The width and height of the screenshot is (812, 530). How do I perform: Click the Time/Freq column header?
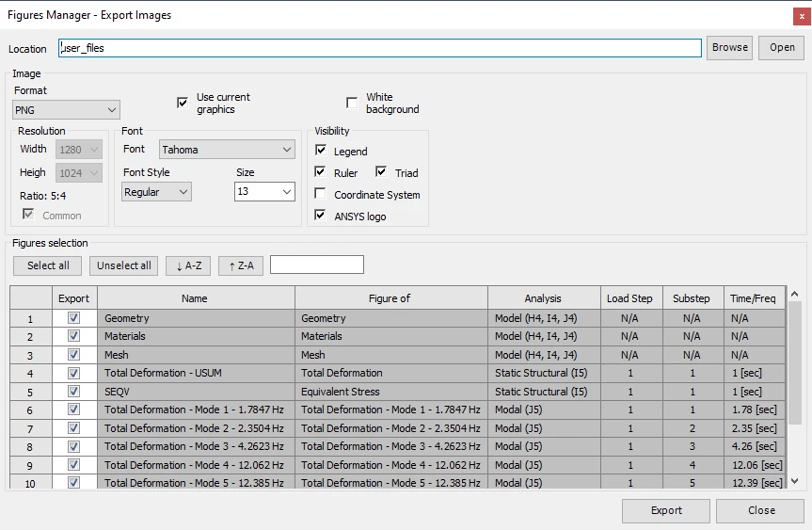coord(755,298)
